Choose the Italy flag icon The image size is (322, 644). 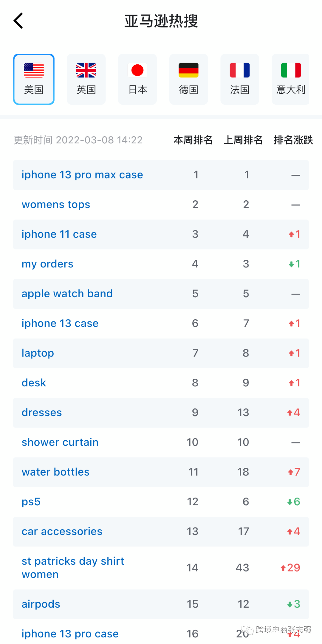291,70
